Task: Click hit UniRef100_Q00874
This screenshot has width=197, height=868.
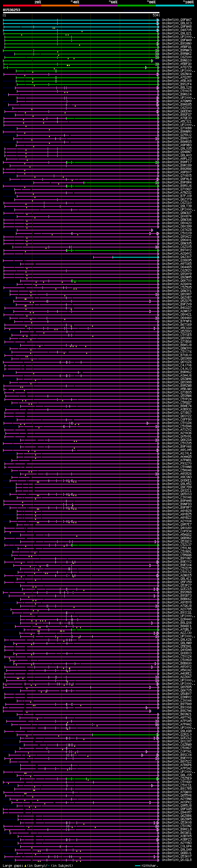Action: click(x=177, y=216)
